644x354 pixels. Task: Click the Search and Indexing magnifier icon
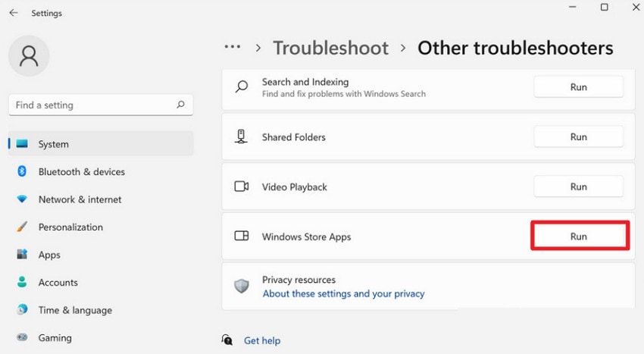point(242,86)
